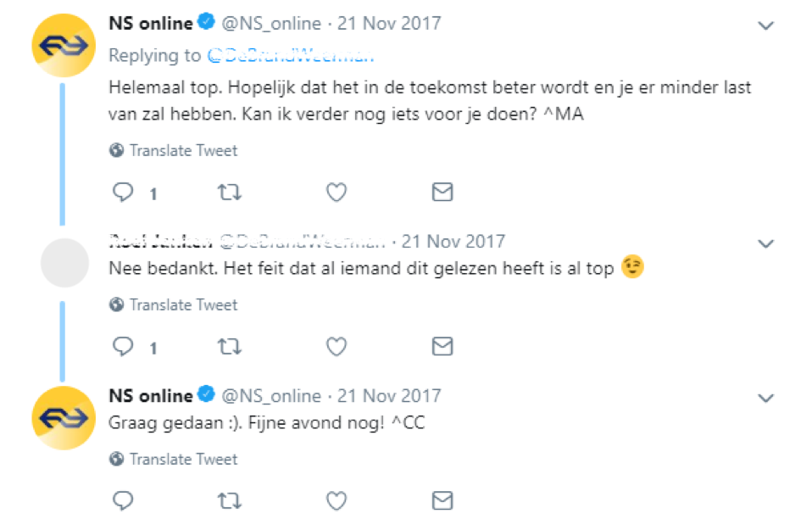Open the chevron menu on the last tweet
This screenshot has width=812, height=519.
pos(765,398)
